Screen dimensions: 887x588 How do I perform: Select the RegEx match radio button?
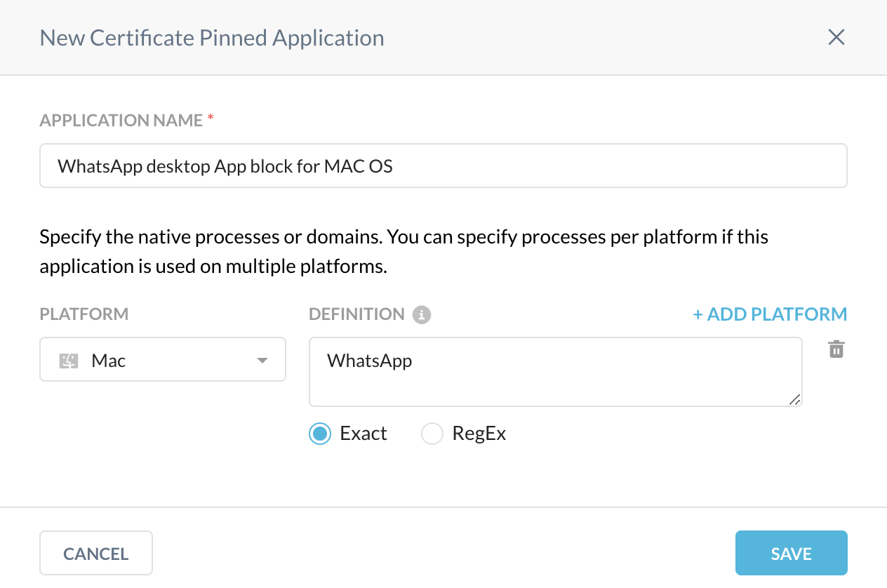click(432, 434)
